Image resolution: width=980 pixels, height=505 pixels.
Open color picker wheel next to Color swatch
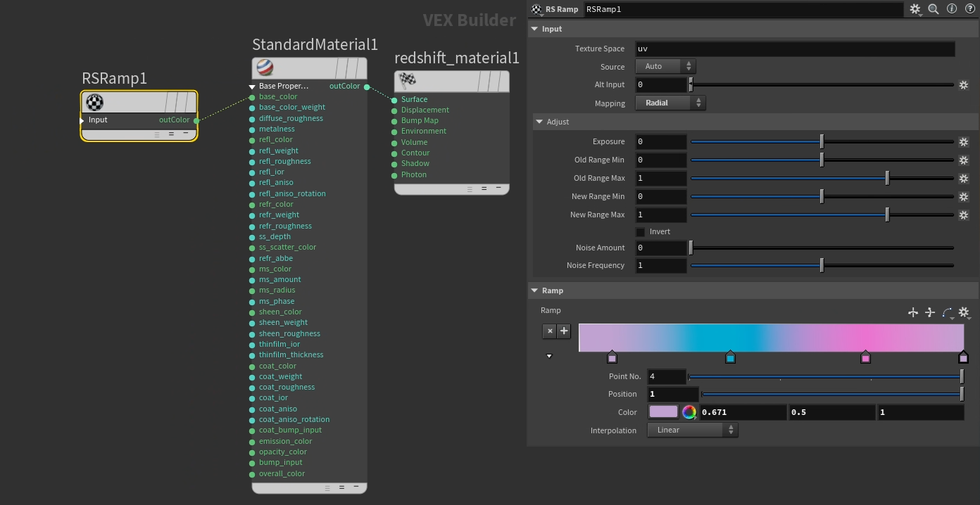point(689,412)
